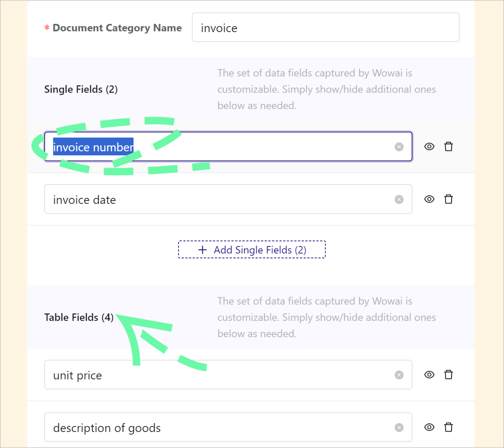Clear the unit price field text

(x=399, y=375)
